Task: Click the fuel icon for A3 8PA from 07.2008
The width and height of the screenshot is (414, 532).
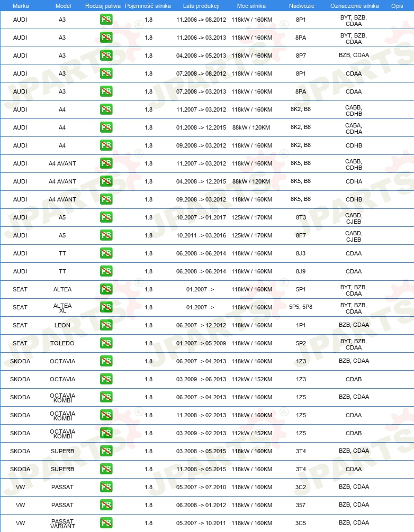Action: 106,91
